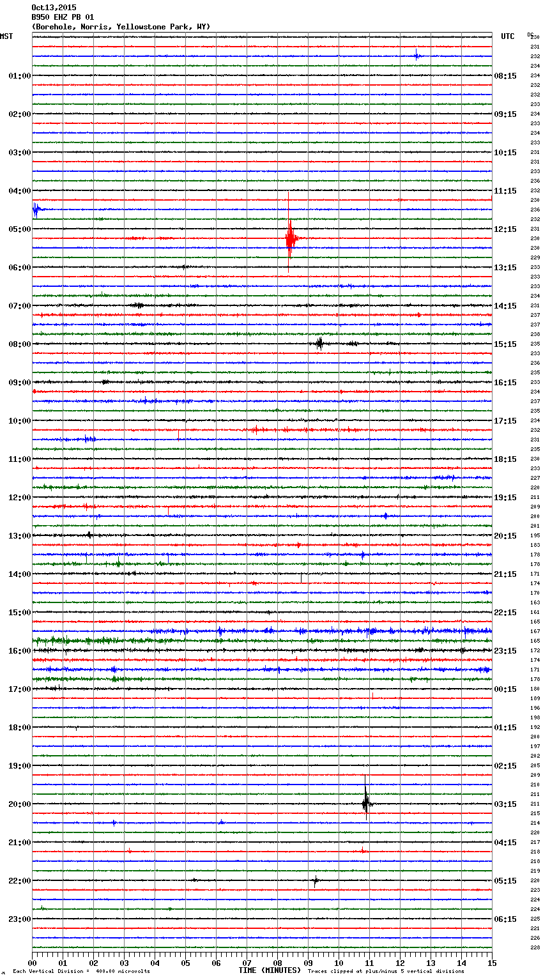Click the black event on the 08:00 MST trace
Image resolution: width=543 pixels, height=980 pixels.
(x=319, y=344)
